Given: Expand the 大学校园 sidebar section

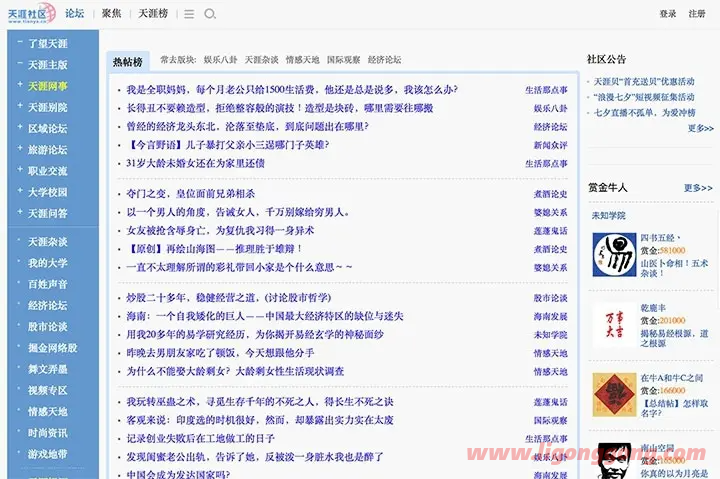Looking at the screenshot, I should pyautogui.click(x=20, y=190).
